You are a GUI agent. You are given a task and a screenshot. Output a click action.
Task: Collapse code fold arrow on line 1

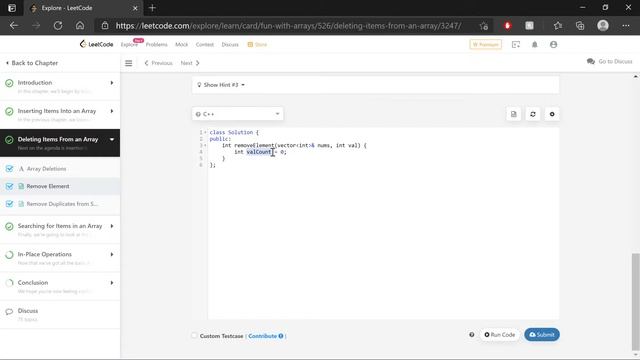(205, 132)
